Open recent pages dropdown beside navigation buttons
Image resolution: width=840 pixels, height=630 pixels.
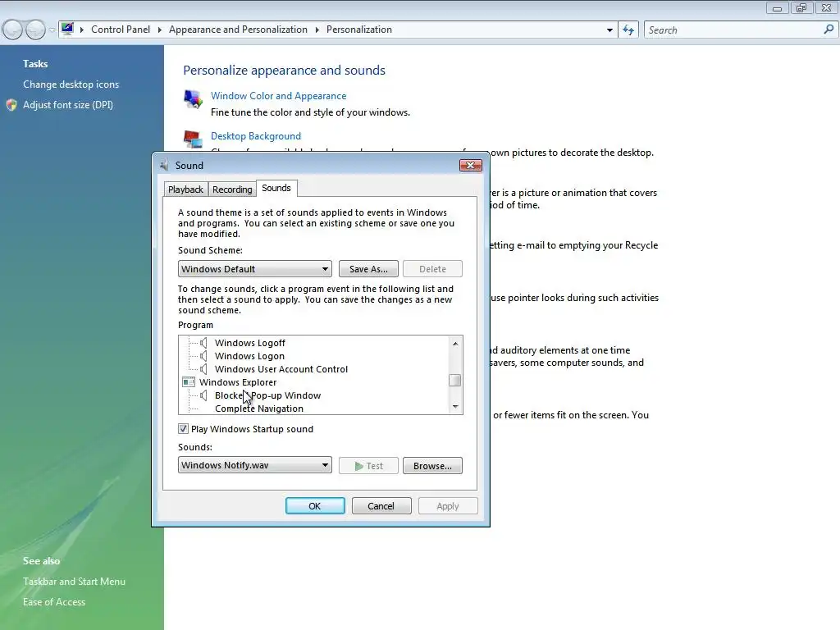(x=52, y=30)
